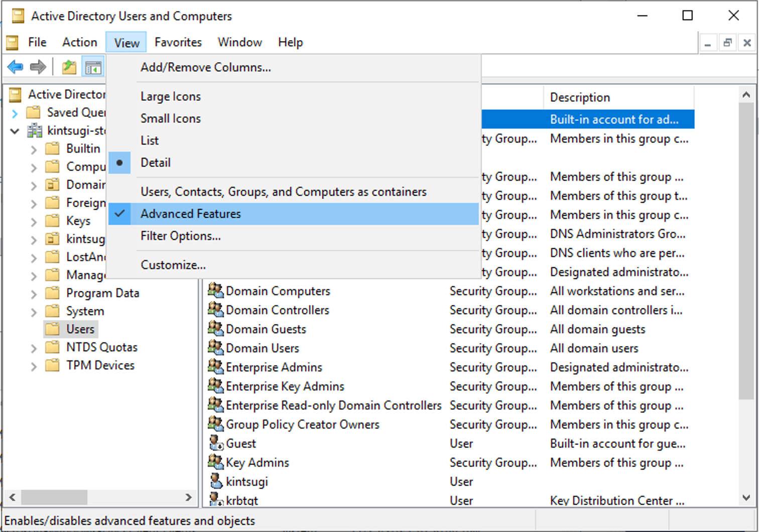Click the Saved Queries folder icon
The height and width of the screenshot is (532, 759).
click(34, 112)
